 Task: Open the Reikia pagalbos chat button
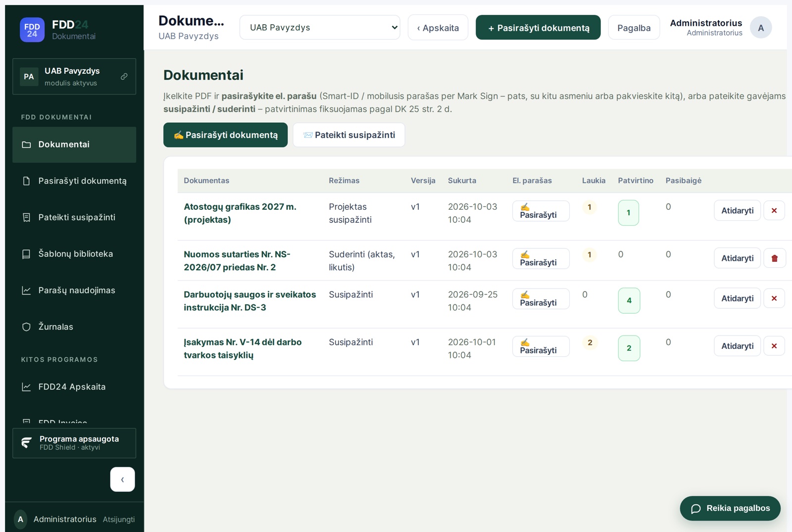[x=730, y=508]
